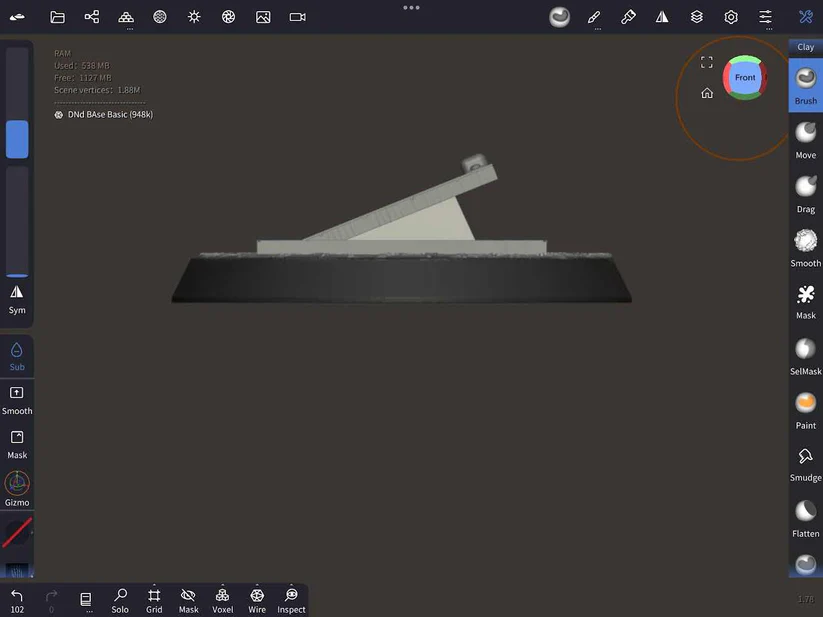Open the Symmetry menu in top bar
This screenshot has width=823, height=617.
tap(662, 17)
